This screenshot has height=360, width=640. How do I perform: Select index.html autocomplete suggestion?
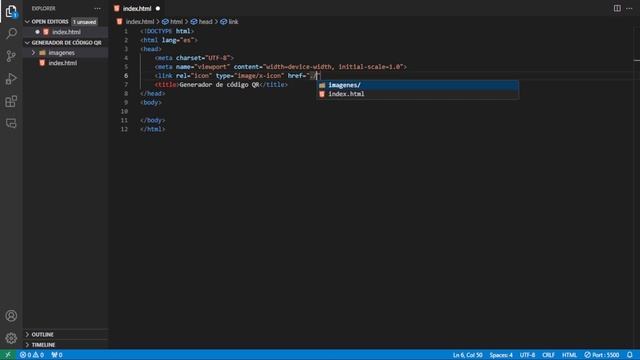tap(418, 94)
